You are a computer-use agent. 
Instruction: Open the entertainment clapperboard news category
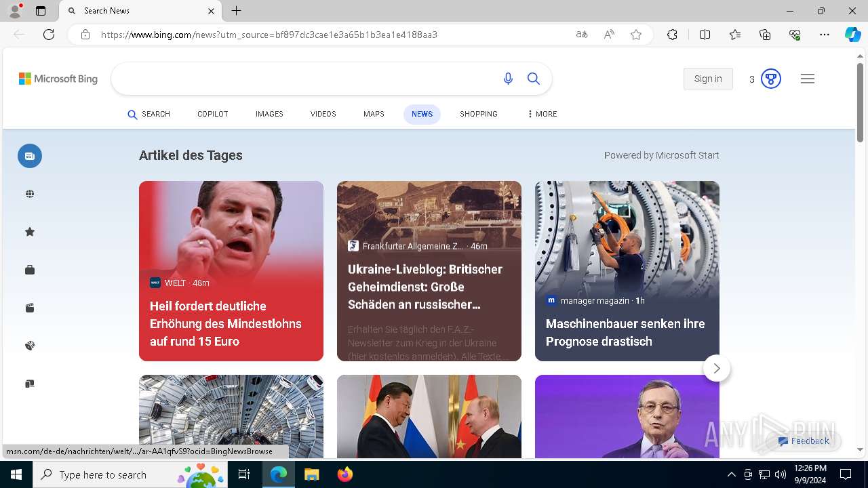30,308
